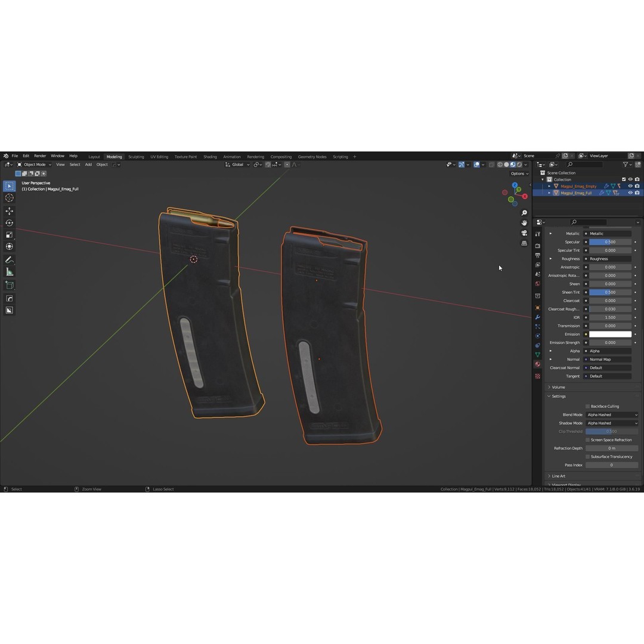Open the View Layer properties tab
This screenshot has height=644, width=644.
pyautogui.click(x=538, y=265)
